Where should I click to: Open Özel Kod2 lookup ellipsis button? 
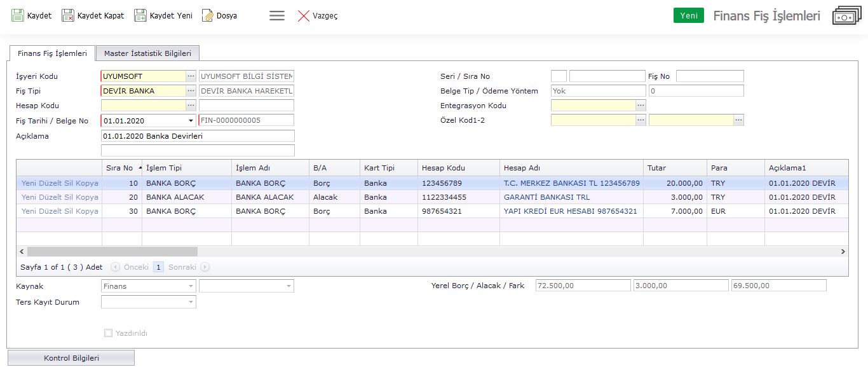tap(738, 120)
